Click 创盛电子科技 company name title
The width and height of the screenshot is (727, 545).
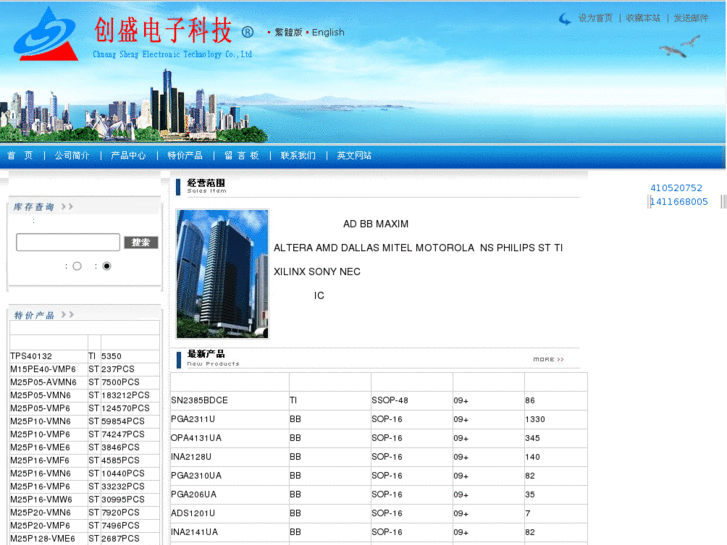(163, 30)
